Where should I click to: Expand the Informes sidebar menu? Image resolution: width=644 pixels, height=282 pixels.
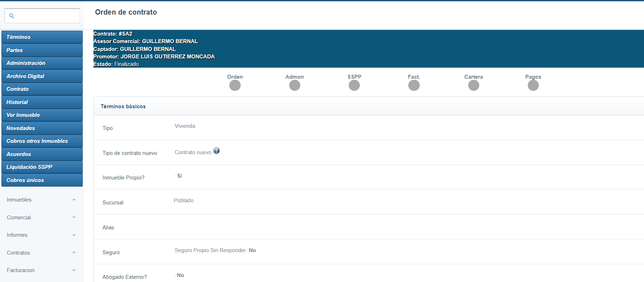42,235
